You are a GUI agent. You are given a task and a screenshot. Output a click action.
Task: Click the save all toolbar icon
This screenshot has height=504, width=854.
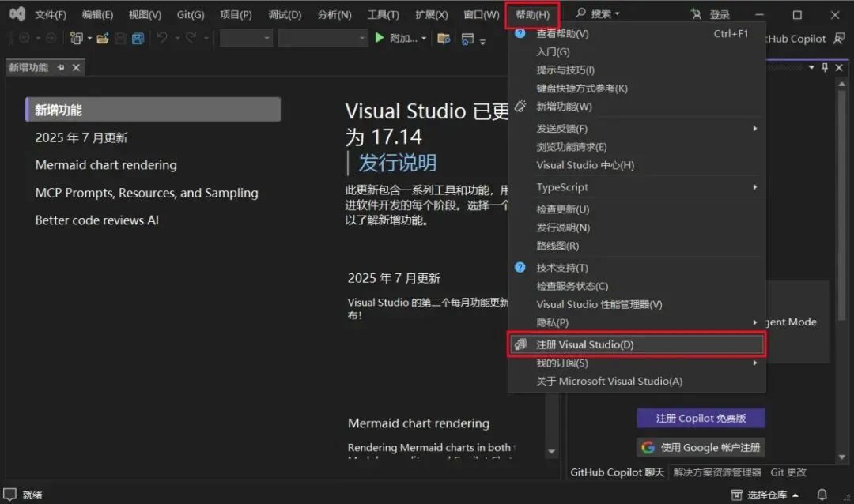tap(138, 38)
